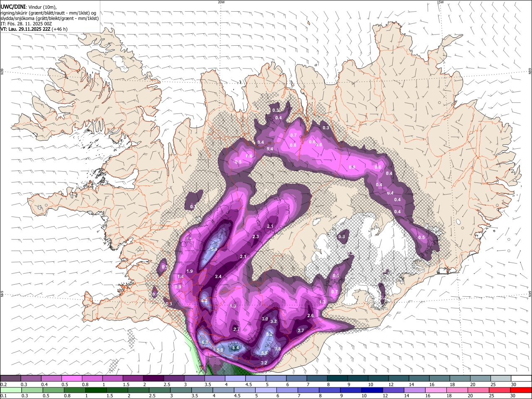
Task: Click the 1.9 precipitation value on the map
Action: 190,271
